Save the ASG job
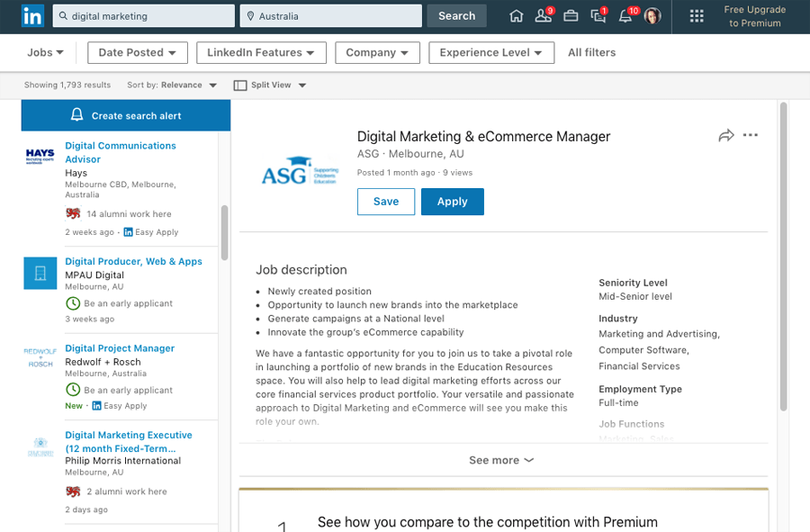The width and height of the screenshot is (810, 532). pos(386,202)
